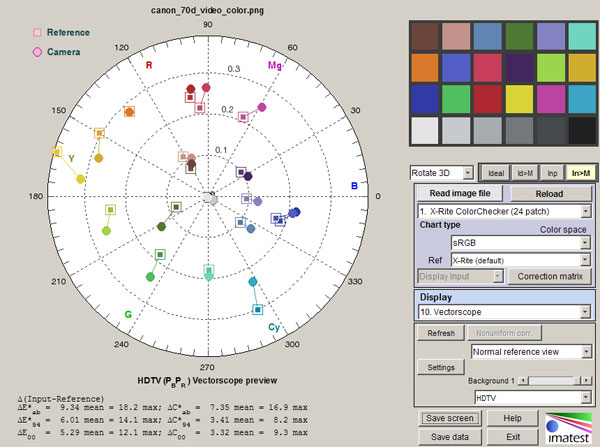Click the red R axis label
This screenshot has width=600, height=447.
click(x=149, y=65)
